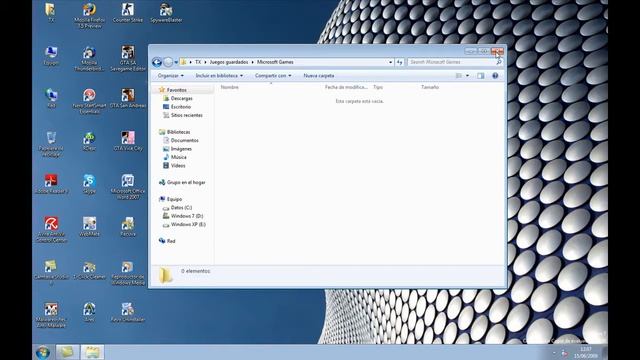This screenshot has width=640, height=360.
Task: Select Red in the navigation pane
Action: 171,241
